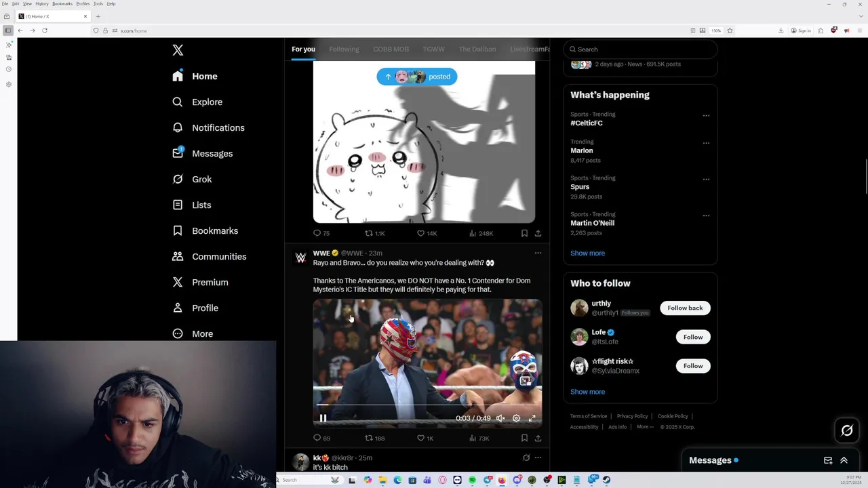This screenshot has width=868, height=488.
Task: Open Spotify from taskbar
Action: pyautogui.click(x=472, y=480)
